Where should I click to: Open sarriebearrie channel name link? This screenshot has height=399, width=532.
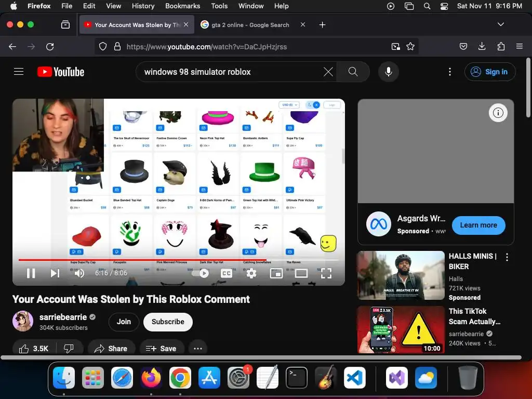pyautogui.click(x=63, y=317)
